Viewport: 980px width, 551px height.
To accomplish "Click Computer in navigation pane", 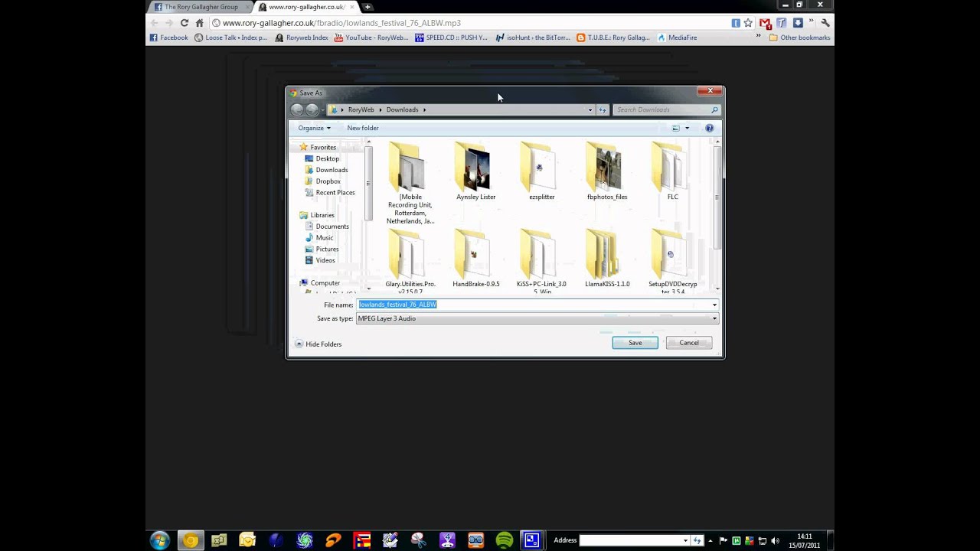I will pos(319,283).
